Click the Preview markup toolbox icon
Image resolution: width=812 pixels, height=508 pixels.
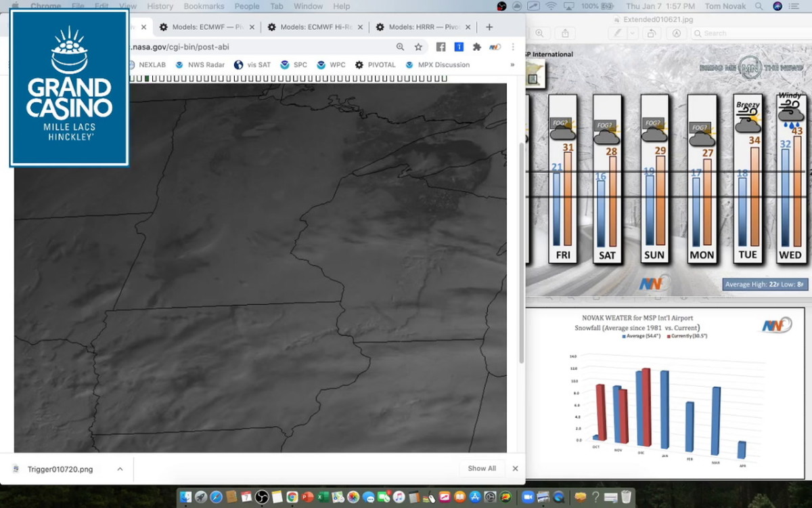[676, 33]
